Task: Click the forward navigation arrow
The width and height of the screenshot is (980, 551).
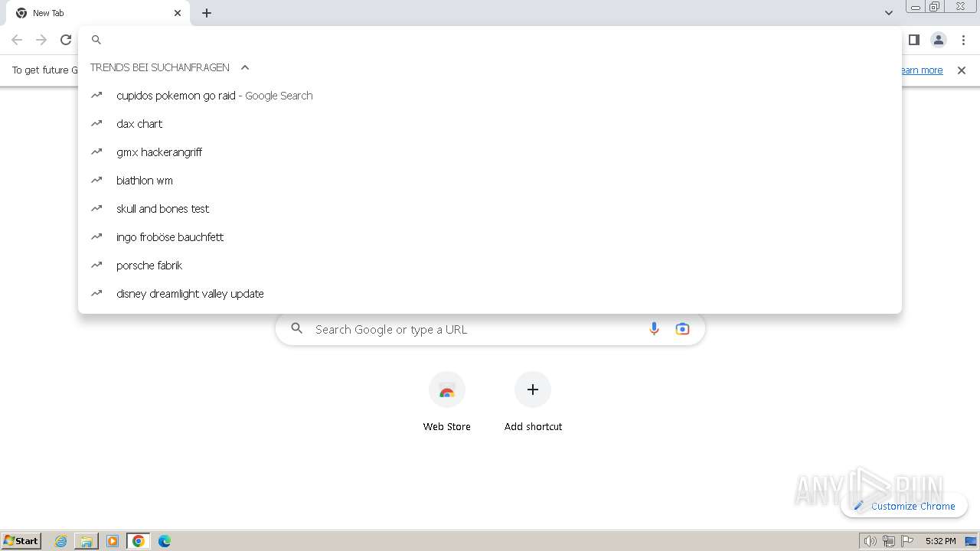Action: coord(41,40)
